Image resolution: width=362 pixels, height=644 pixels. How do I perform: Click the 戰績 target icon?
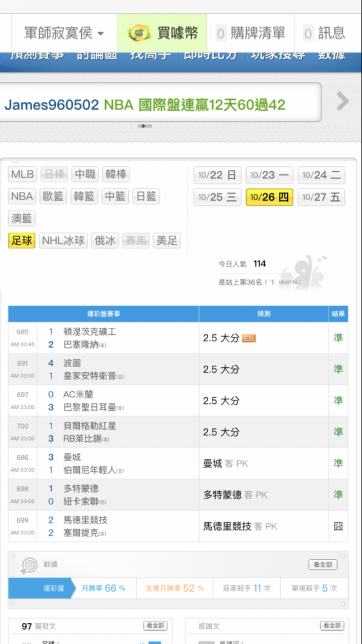[x=29, y=565]
